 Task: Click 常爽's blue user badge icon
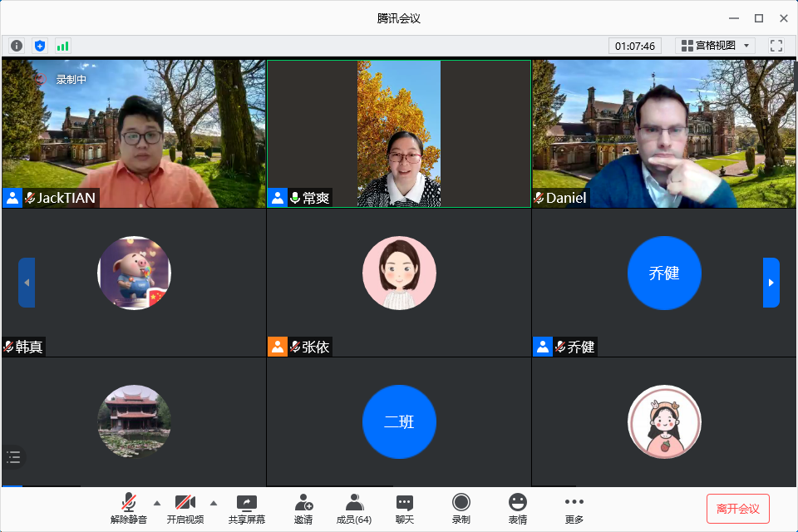coord(278,198)
